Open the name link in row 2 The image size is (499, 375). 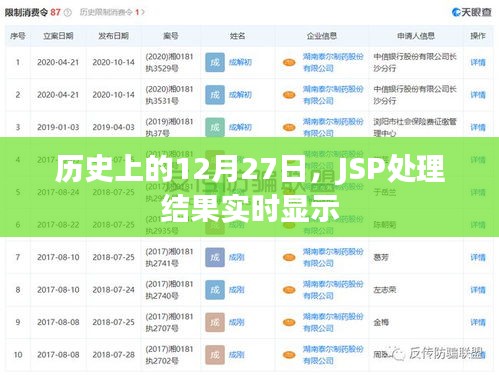240,95
